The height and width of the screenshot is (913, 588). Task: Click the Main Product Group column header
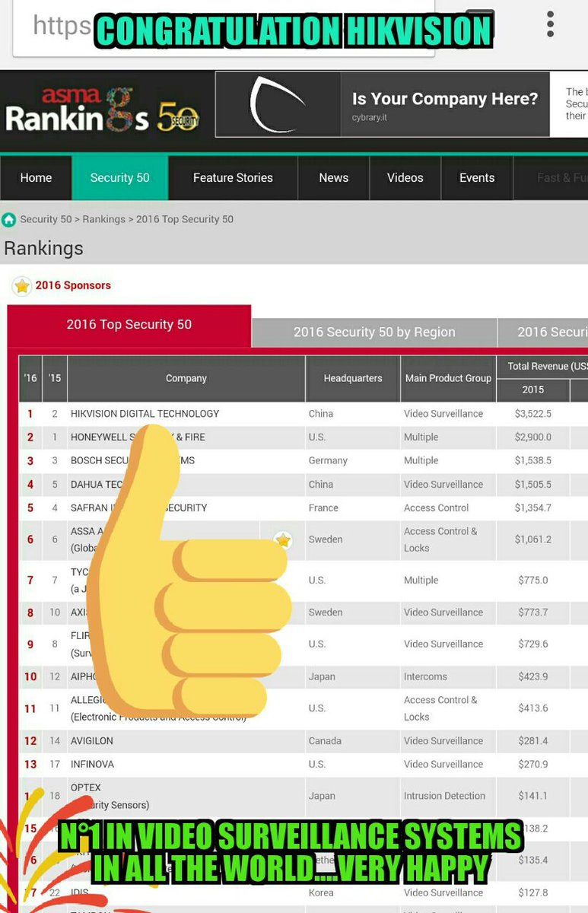click(x=448, y=378)
